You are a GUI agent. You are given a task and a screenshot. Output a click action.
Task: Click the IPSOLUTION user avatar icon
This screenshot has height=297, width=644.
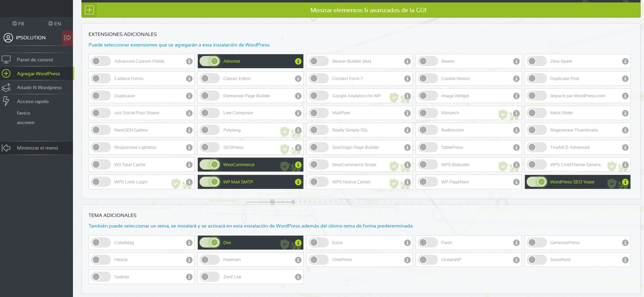(8, 38)
